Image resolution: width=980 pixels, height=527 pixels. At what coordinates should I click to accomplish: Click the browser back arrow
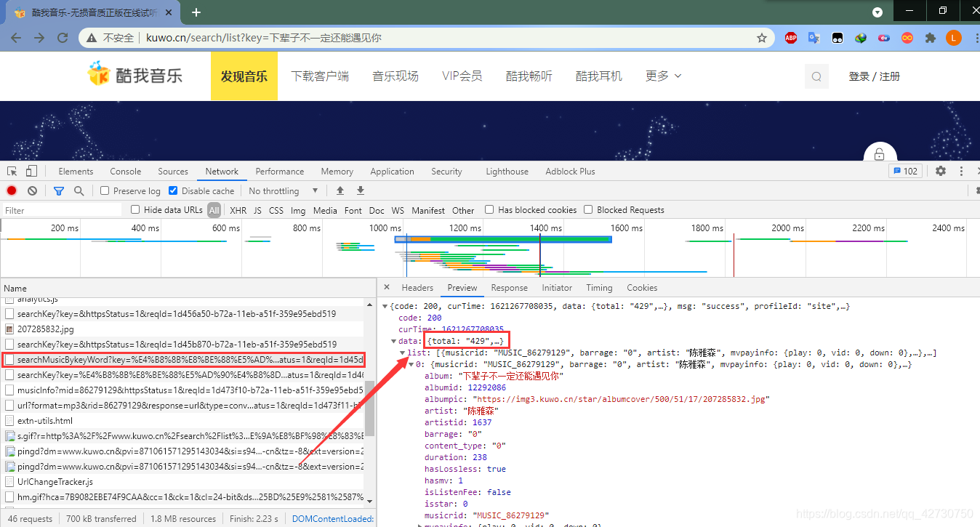tap(17, 38)
